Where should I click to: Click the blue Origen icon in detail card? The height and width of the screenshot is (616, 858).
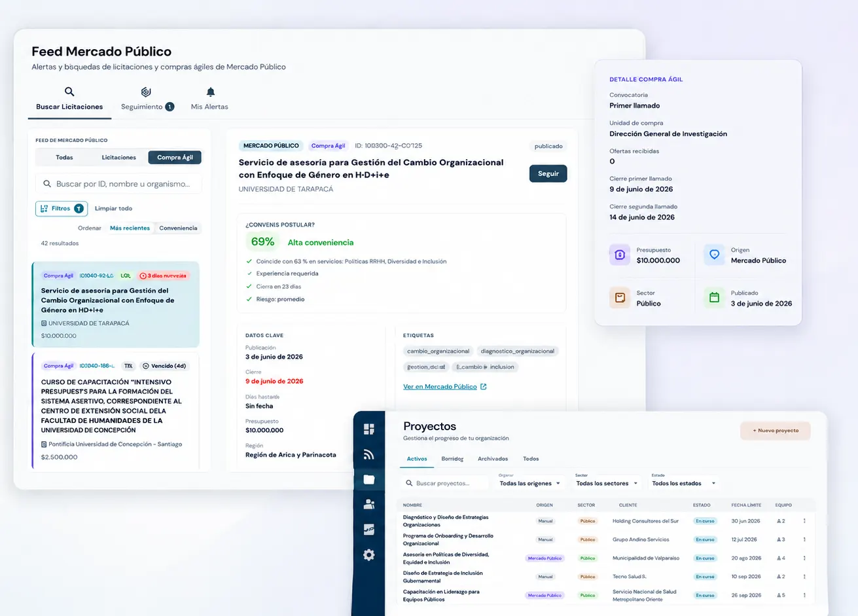pyautogui.click(x=714, y=255)
